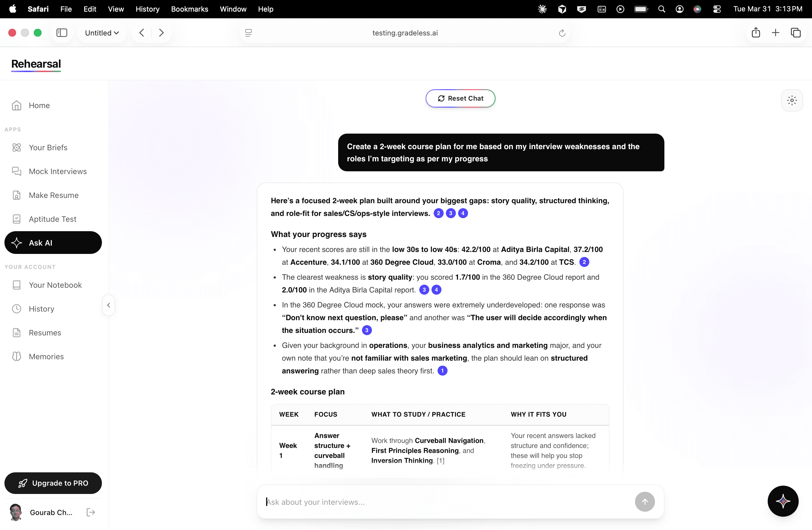
Task: Send message with arrow button
Action: (x=645, y=502)
